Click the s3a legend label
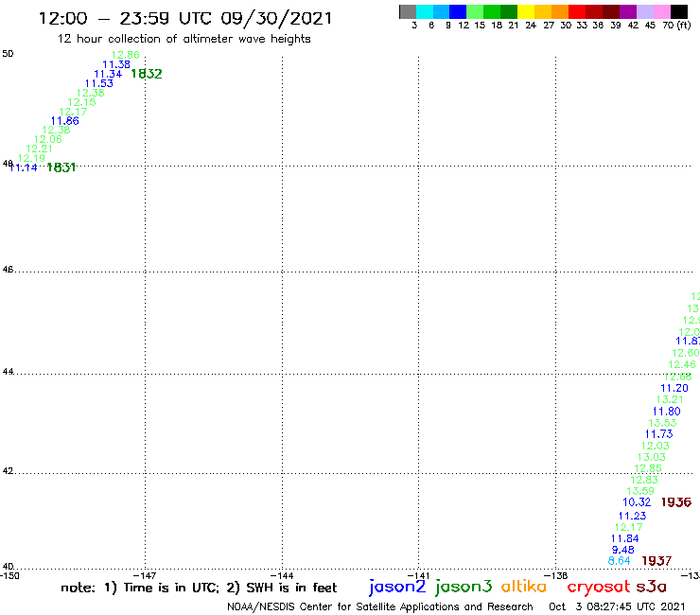 pos(652,587)
